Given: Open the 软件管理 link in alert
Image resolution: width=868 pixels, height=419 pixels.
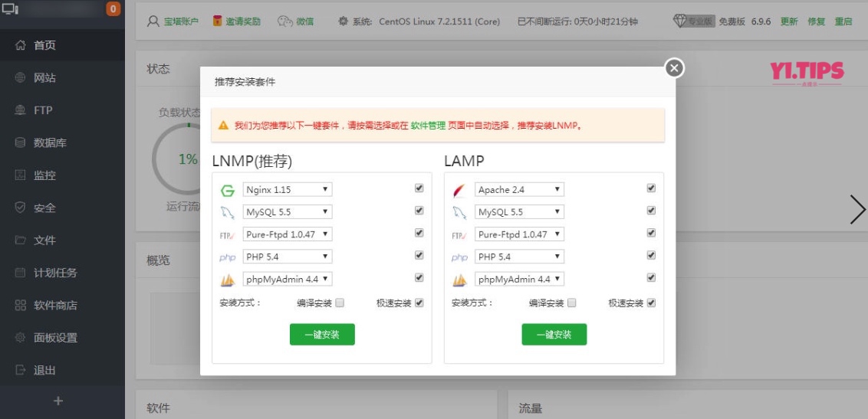Looking at the screenshot, I should 428,126.
